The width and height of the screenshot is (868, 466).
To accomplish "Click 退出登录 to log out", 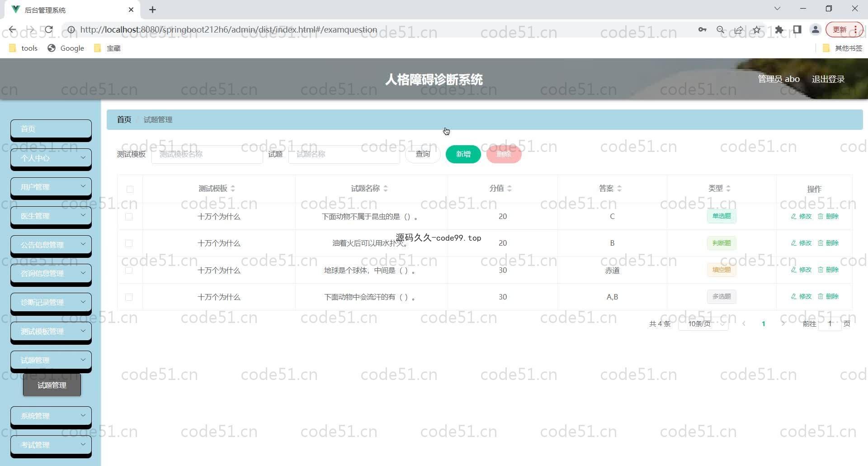I will pyautogui.click(x=828, y=79).
